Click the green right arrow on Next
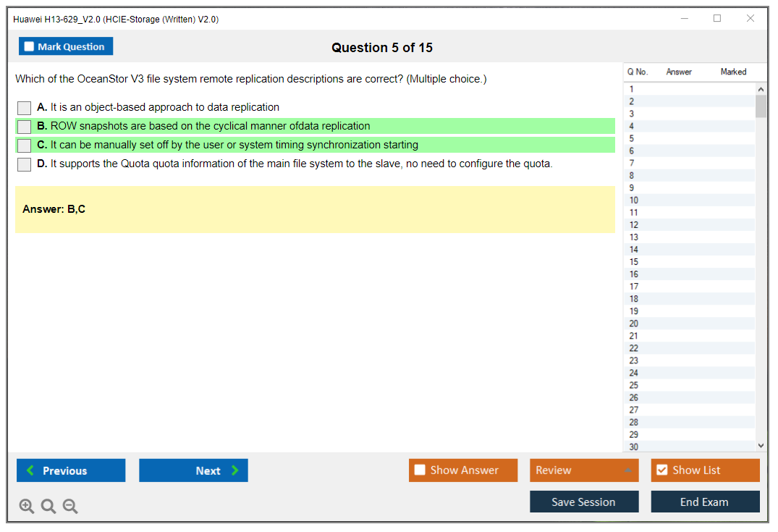778x532 pixels. [x=235, y=470]
